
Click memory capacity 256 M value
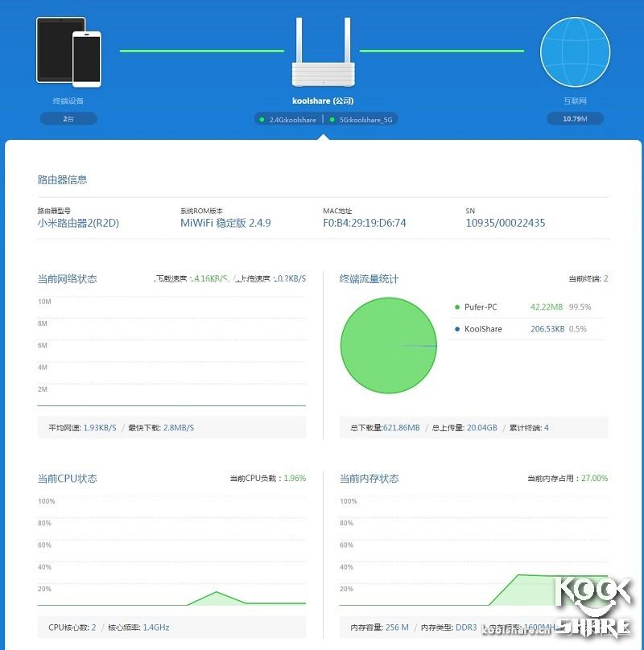[x=397, y=627]
